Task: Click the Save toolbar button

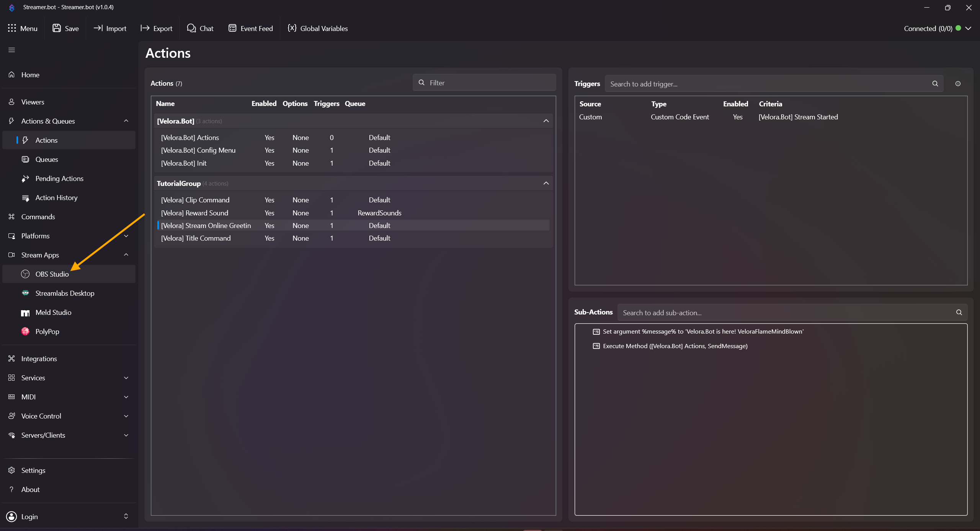Action: point(65,28)
